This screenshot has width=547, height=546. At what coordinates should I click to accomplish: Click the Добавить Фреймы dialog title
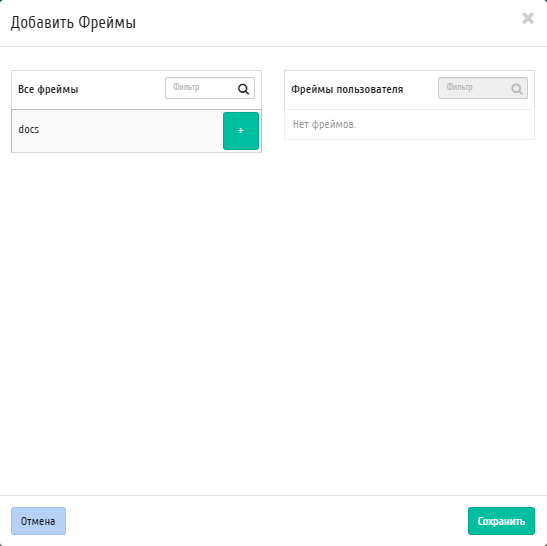click(73, 23)
